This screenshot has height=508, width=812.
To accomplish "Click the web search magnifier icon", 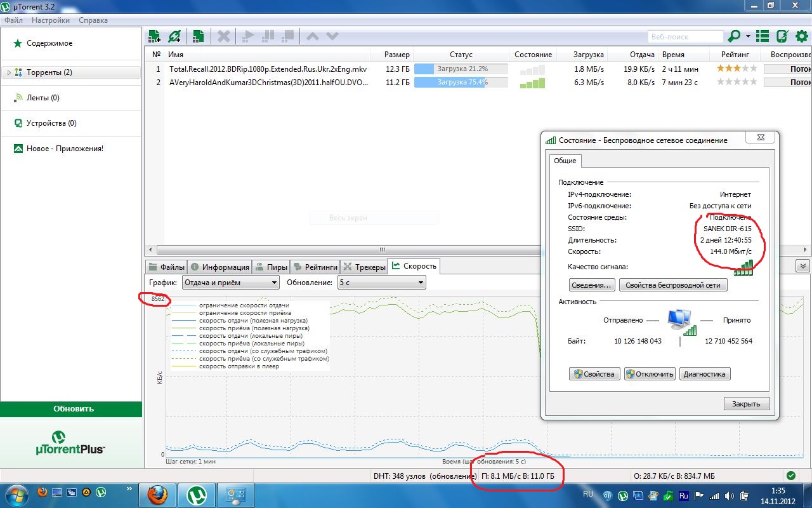I will point(735,36).
